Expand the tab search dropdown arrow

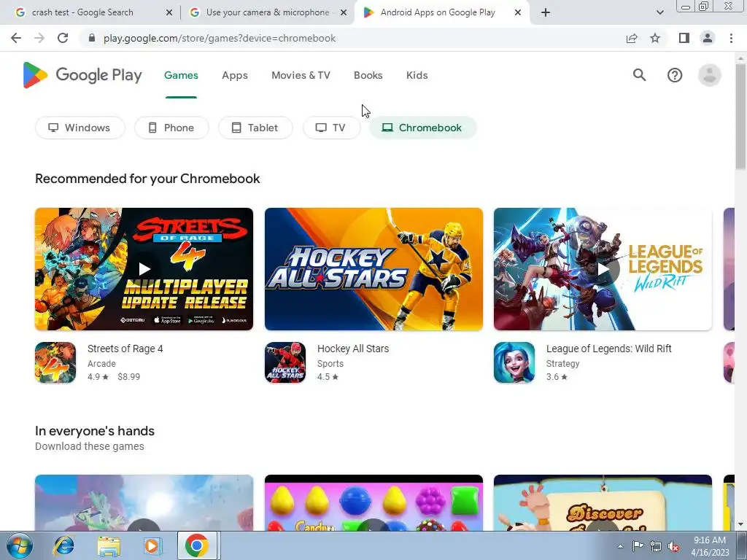click(659, 12)
